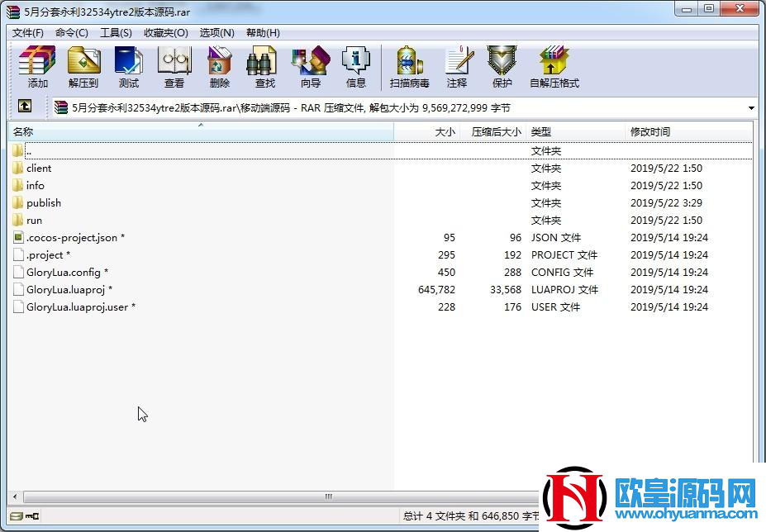
Task: Click the 扫描病毒 (Virus Scan) icon
Action: tap(409, 67)
